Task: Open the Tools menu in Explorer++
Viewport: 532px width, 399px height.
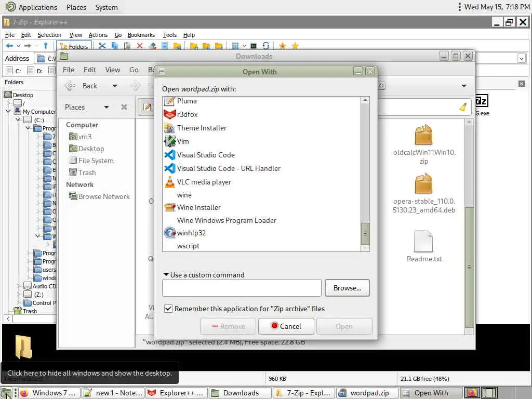Action: click(170, 35)
